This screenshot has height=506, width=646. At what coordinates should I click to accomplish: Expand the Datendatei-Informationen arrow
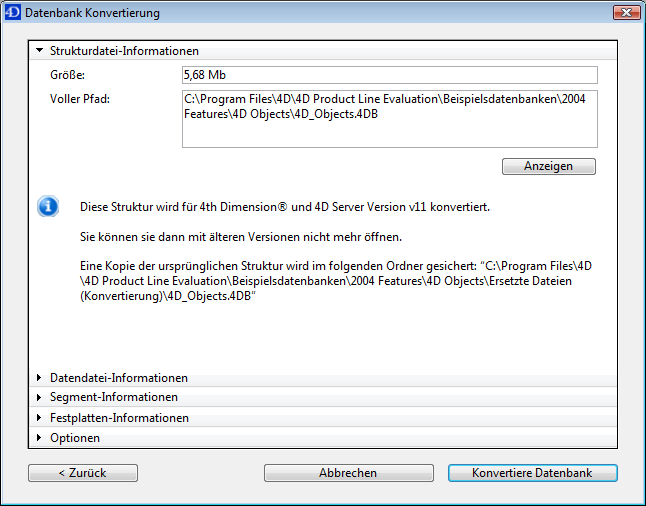pos(39,378)
